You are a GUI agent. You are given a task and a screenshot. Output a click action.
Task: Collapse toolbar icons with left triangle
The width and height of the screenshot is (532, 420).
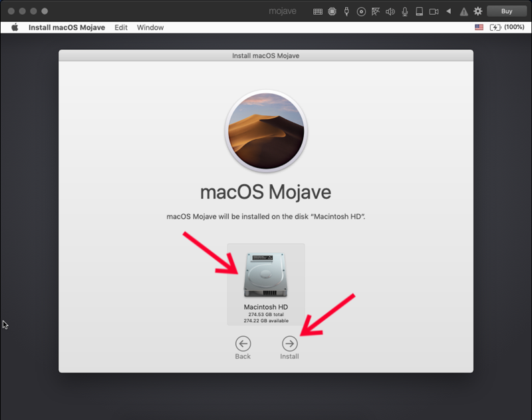click(448, 11)
